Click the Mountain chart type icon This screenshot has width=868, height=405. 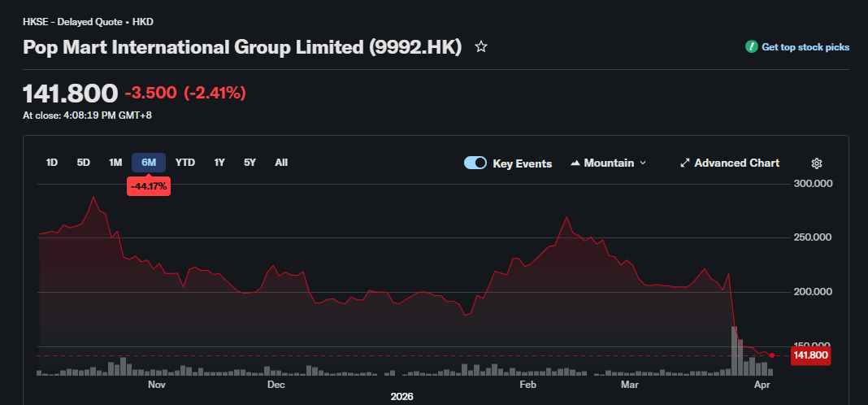575,163
